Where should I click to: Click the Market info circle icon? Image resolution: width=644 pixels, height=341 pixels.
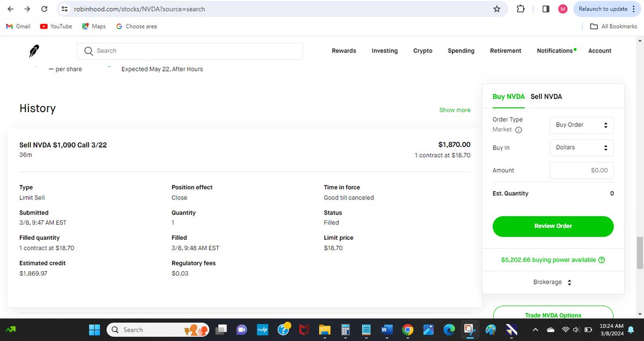click(518, 130)
